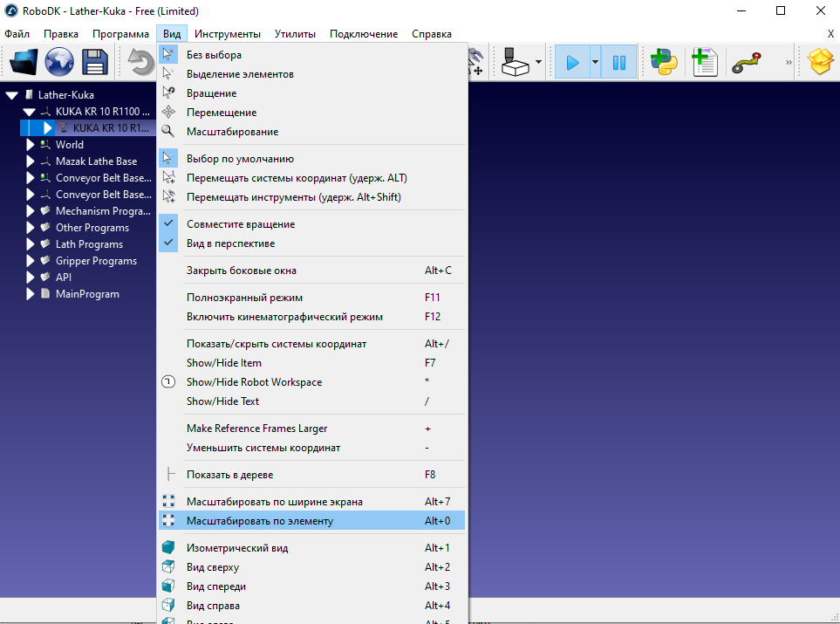
Task: Click the Open file folder icon
Action: tap(23, 62)
